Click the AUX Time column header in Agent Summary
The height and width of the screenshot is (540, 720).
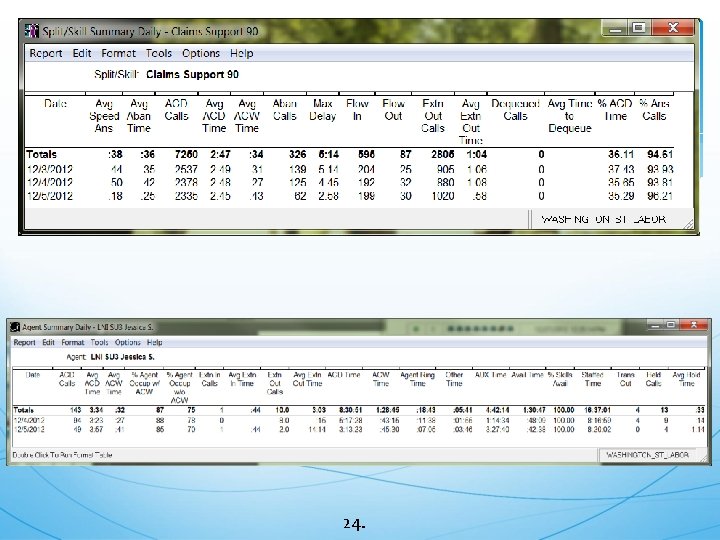pos(490,375)
